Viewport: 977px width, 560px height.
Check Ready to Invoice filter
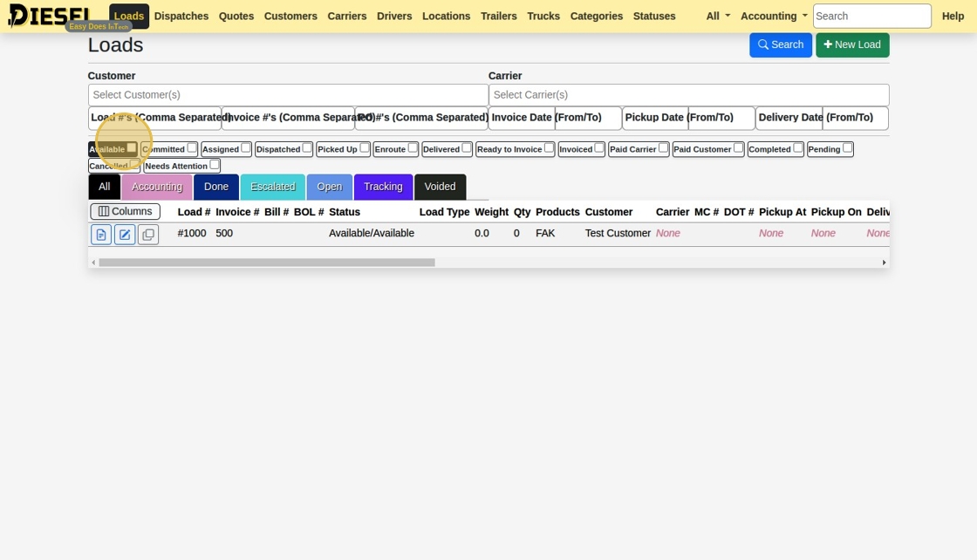[x=549, y=148]
